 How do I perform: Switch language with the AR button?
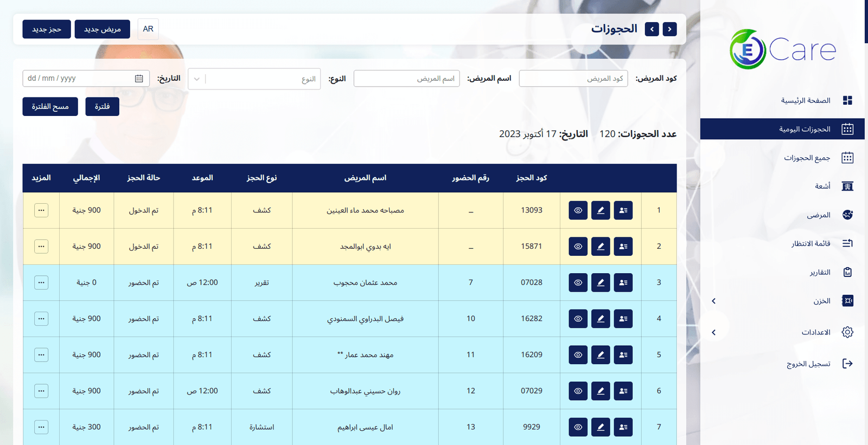pyautogui.click(x=148, y=29)
